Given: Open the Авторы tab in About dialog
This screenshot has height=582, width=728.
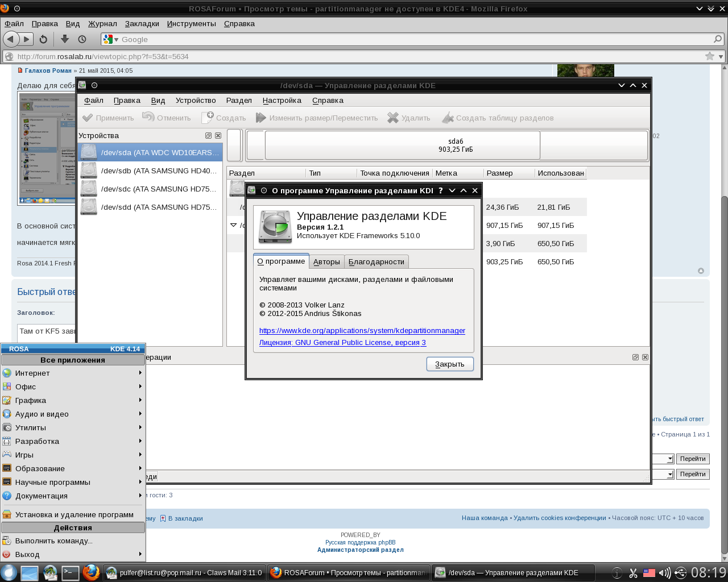Looking at the screenshot, I should pos(326,261).
